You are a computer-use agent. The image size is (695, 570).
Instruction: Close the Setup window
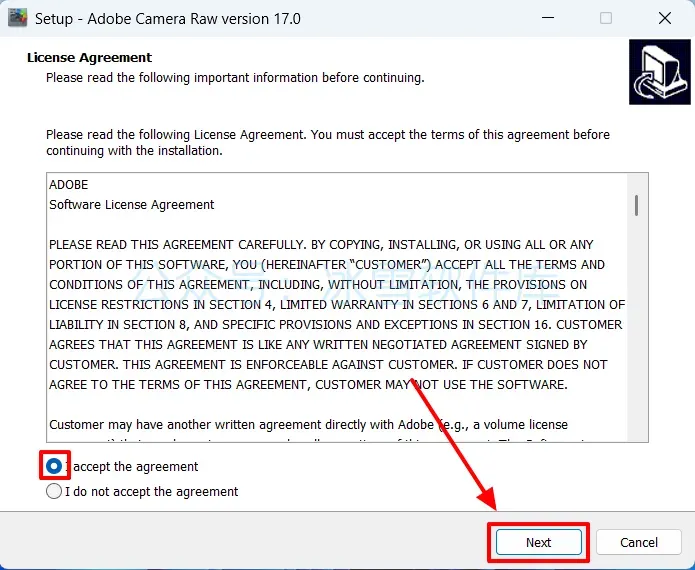point(664,18)
